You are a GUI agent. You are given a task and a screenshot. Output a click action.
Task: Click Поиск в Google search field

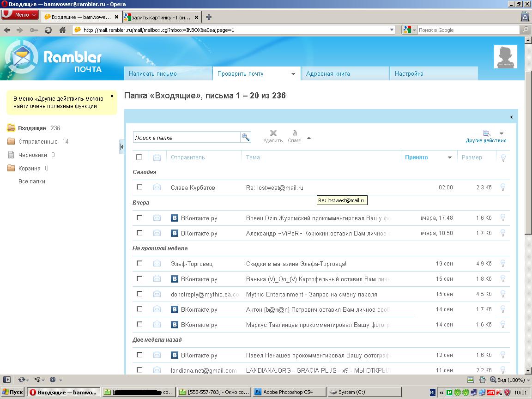[x=468, y=30]
